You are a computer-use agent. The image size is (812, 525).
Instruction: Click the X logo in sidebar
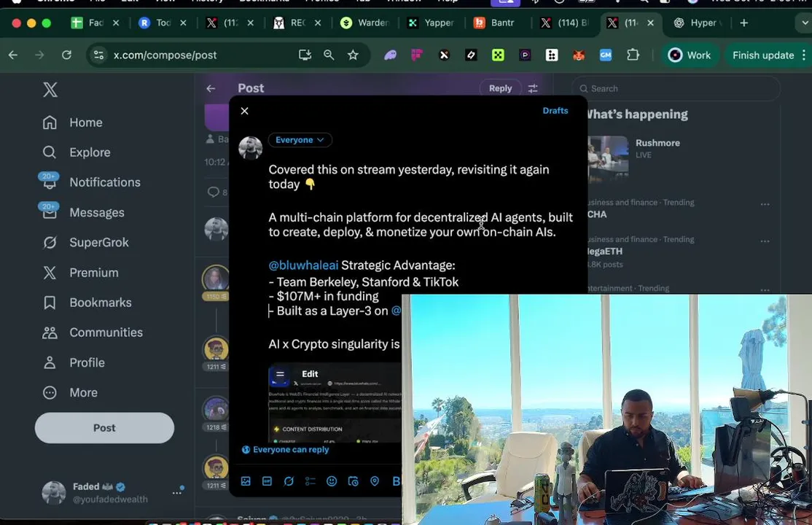coord(50,90)
